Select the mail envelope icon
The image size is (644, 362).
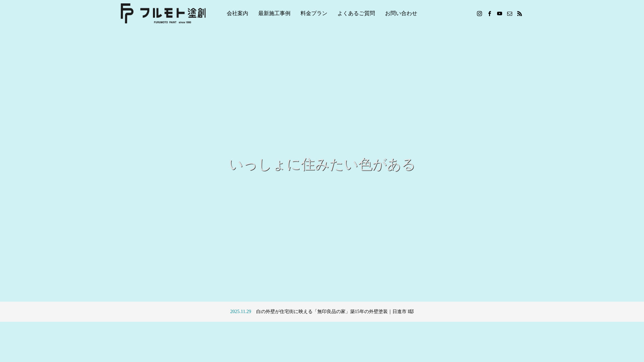click(509, 13)
